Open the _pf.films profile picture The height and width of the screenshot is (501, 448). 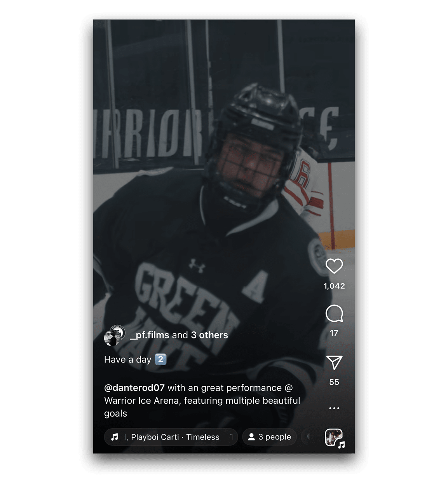(x=114, y=335)
